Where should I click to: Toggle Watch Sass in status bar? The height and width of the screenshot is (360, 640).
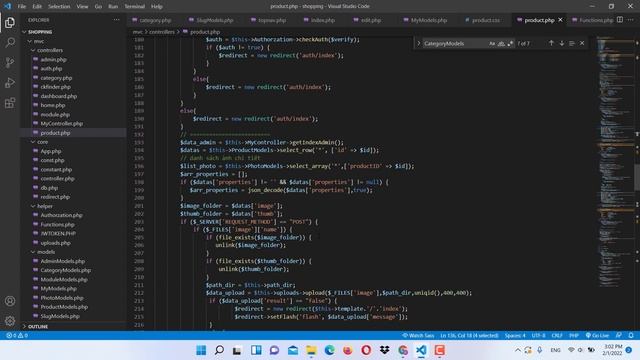pyautogui.click(x=418, y=336)
